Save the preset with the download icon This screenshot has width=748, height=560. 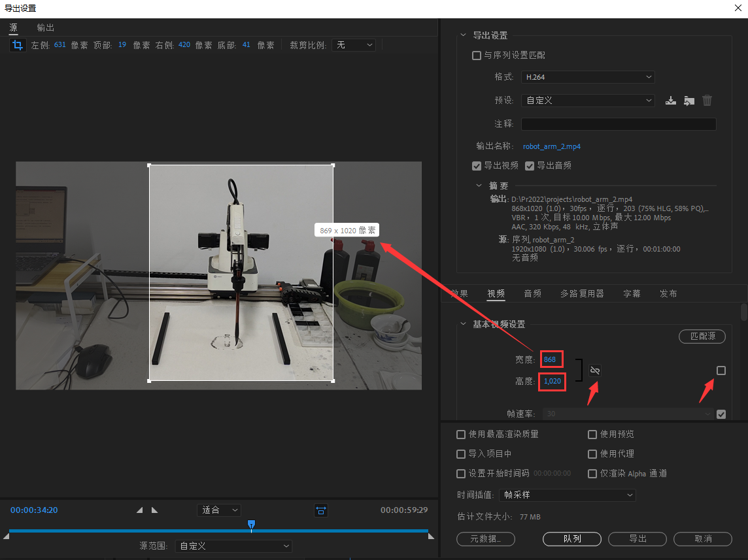[x=671, y=101]
